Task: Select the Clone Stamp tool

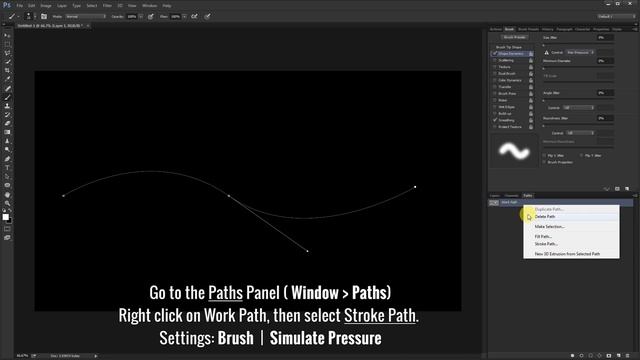Action: 7,106
